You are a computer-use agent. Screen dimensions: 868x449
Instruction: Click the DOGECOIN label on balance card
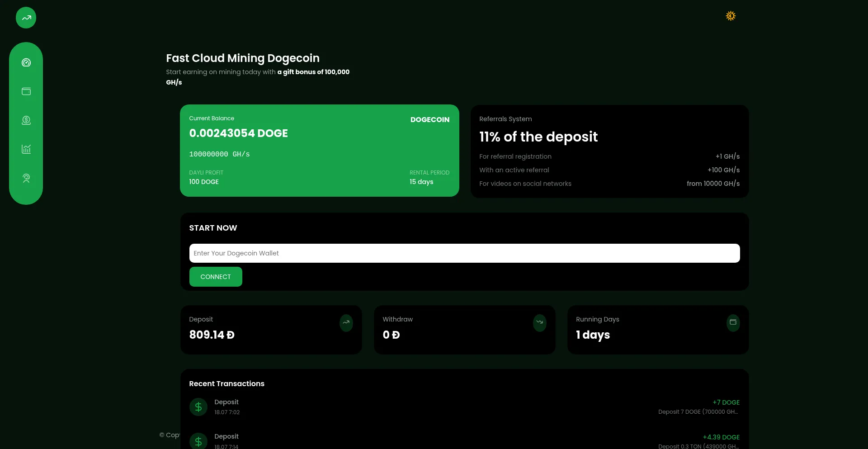pyautogui.click(x=430, y=120)
